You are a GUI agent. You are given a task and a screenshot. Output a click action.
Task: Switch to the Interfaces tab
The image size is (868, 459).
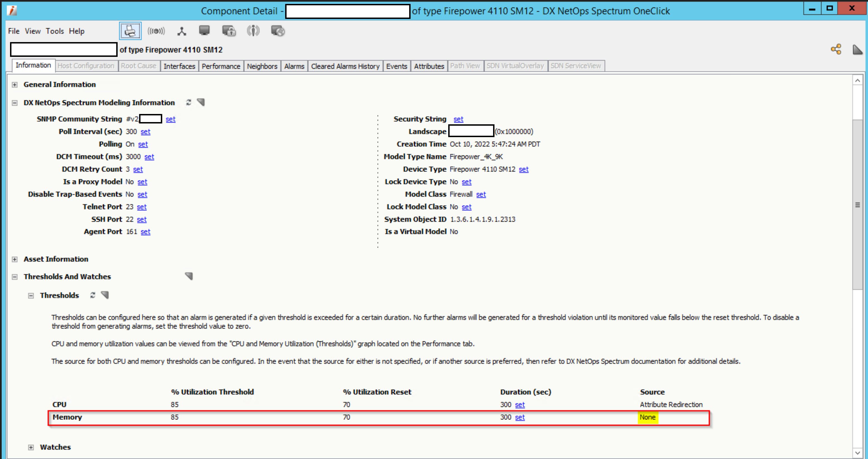click(179, 66)
